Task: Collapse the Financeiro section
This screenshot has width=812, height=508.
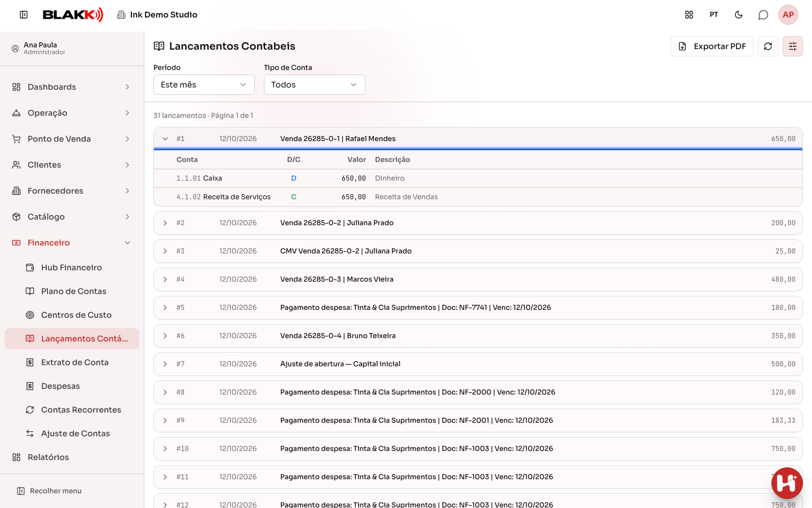Action: coord(72,243)
